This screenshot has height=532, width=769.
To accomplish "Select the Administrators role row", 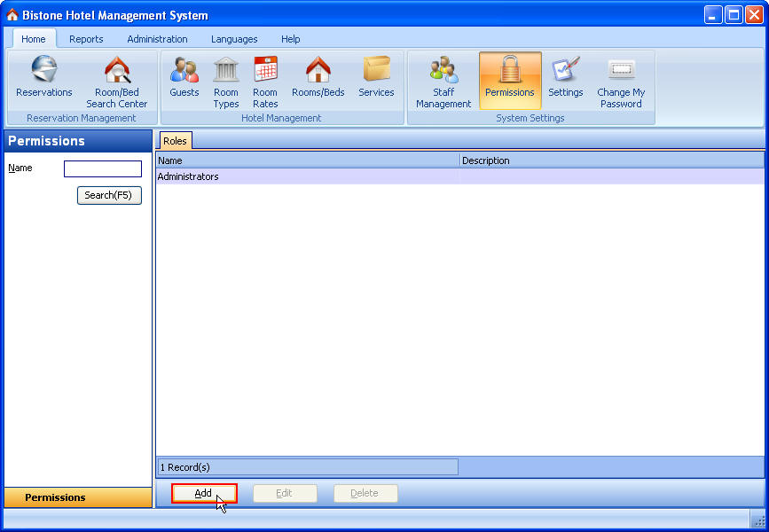I will click(266, 176).
